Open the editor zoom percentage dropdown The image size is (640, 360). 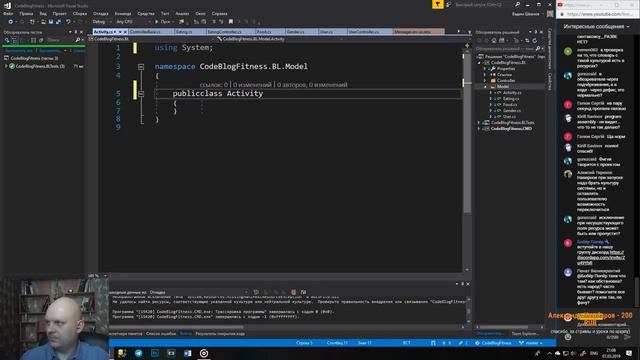pyautogui.click(x=99, y=276)
